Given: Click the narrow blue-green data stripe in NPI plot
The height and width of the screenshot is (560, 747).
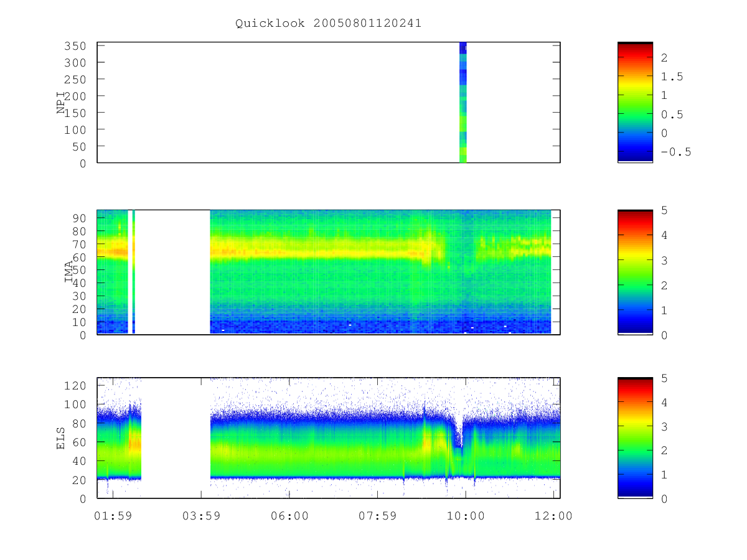Looking at the screenshot, I should [x=463, y=102].
